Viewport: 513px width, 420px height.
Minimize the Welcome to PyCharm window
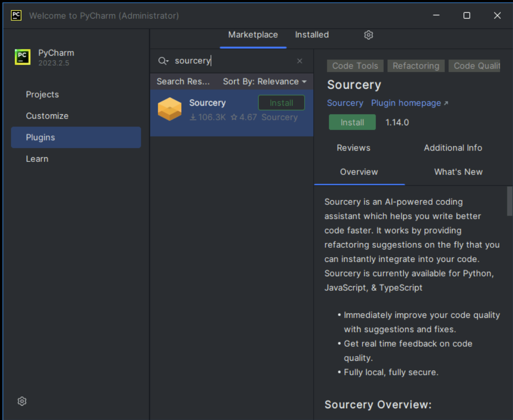click(x=436, y=15)
